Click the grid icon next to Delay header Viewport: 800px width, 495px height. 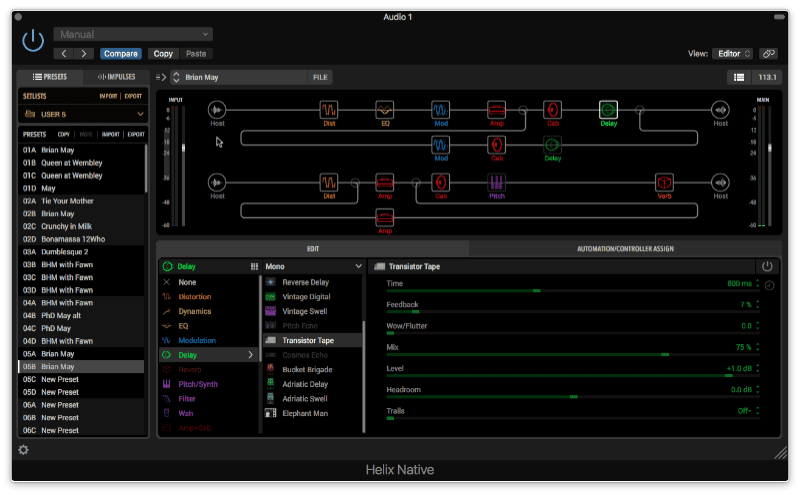tap(254, 266)
